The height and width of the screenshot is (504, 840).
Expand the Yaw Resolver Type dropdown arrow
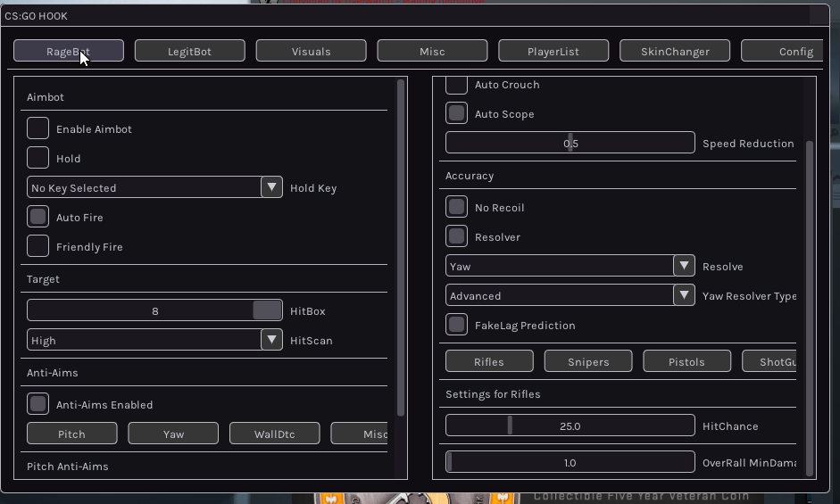click(684, 295)
